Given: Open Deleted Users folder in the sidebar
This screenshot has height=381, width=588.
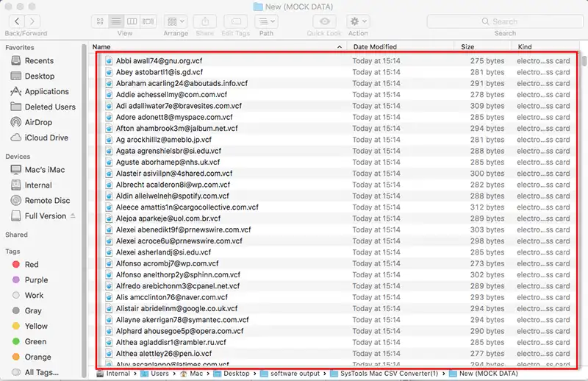Looking at the screenshot, I should (x=50, y=107).
